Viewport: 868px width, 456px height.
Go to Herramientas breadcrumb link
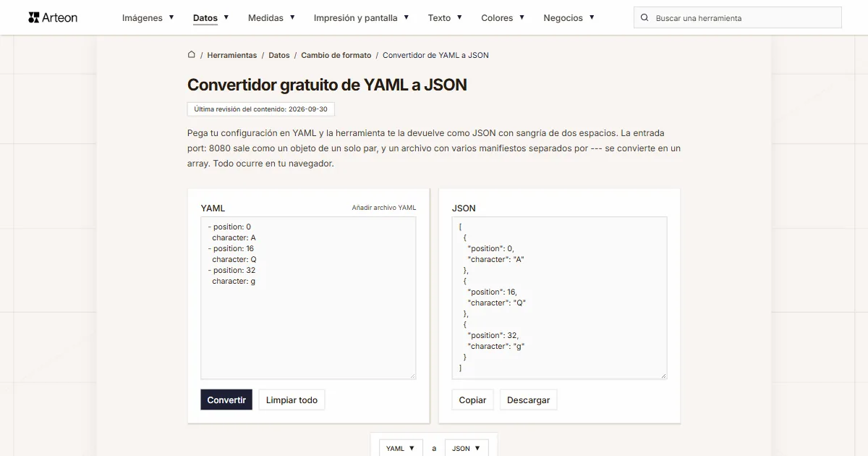tap(231, 55)
